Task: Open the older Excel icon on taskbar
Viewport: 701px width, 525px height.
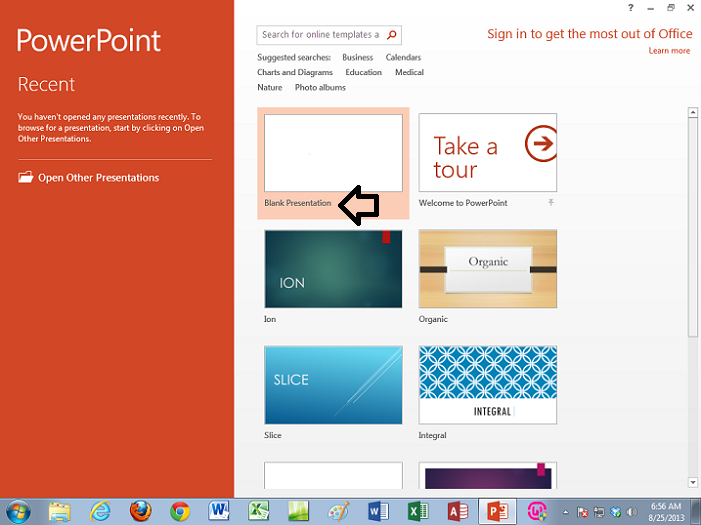Action: [x=258, y=511]
